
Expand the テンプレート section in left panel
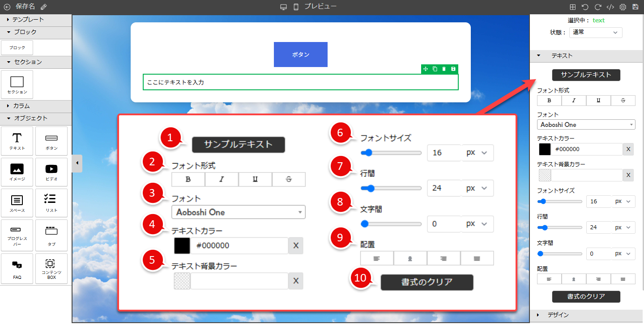click(28, 20)
